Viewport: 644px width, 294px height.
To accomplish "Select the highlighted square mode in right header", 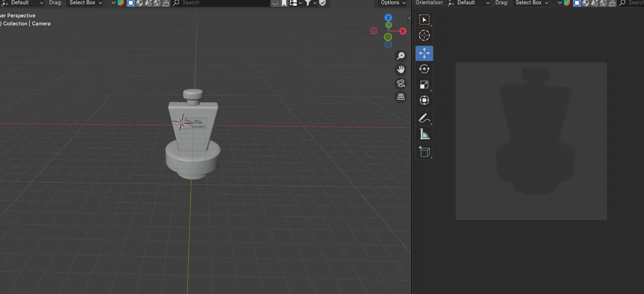I will [577, 3].
